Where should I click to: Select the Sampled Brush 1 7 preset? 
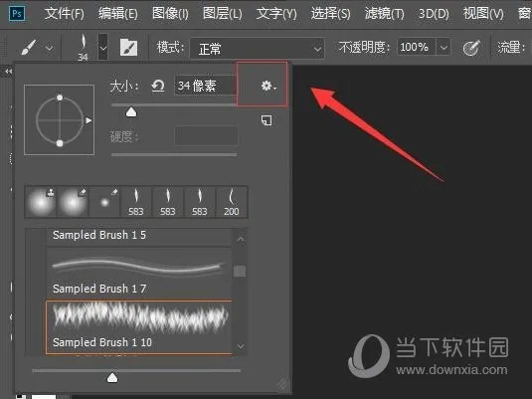pyautogui.click(x=139, y=274)
